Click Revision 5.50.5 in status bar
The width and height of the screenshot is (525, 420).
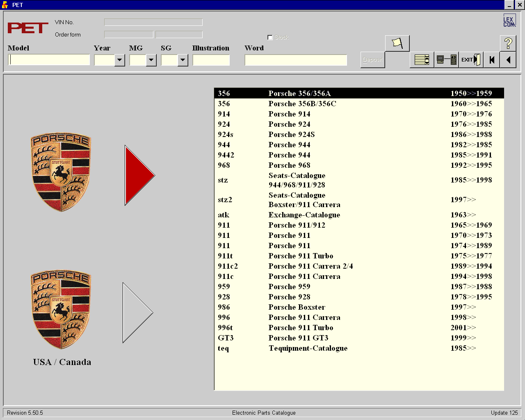[25, 413]
